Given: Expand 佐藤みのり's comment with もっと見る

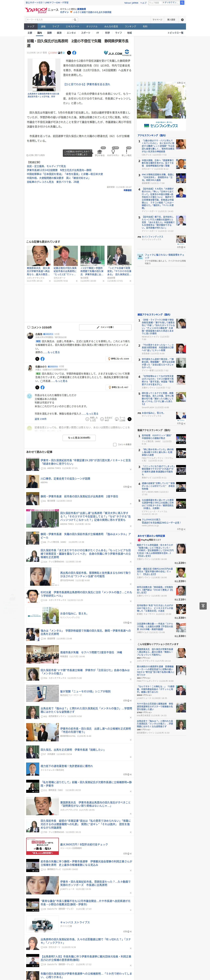Looking at the screenshot, I should click(61, 381).
